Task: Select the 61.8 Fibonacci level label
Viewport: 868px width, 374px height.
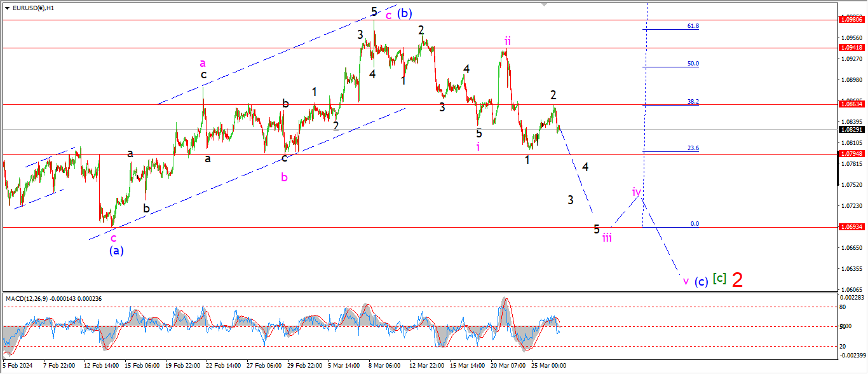Action: point(693,26)
